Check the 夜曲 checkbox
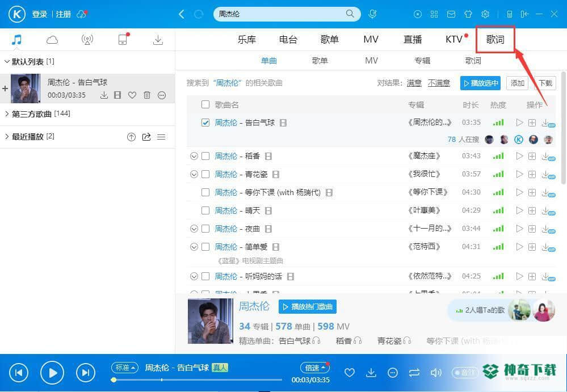Image resolution: width=567 pixels, height=392 pixels. [x=205, y=228]
